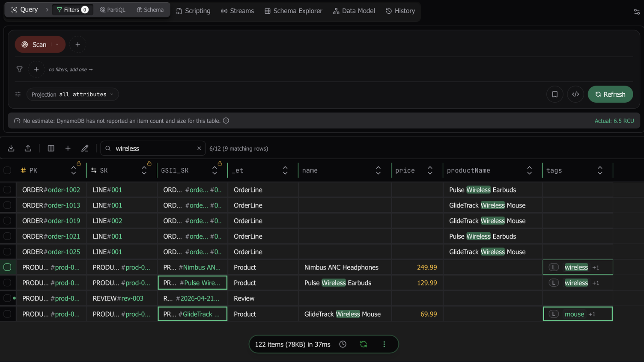The width and height of the screenshot is (644, 362).
Task: Open the column visibility icon
Action: click(x=51, y=148)
